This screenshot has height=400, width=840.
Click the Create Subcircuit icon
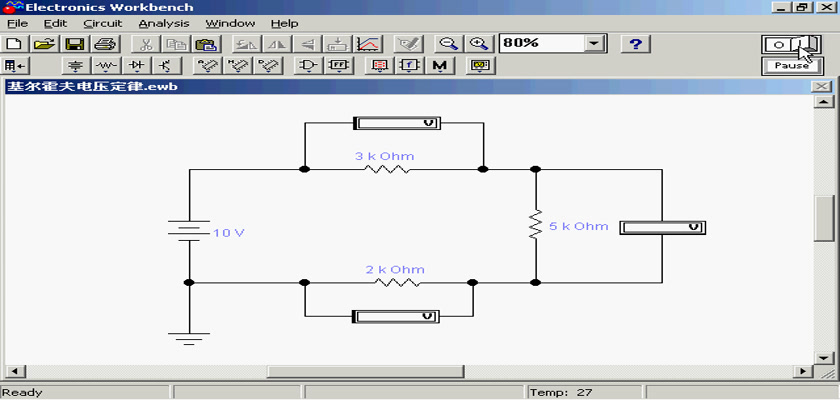click(338, 44)
